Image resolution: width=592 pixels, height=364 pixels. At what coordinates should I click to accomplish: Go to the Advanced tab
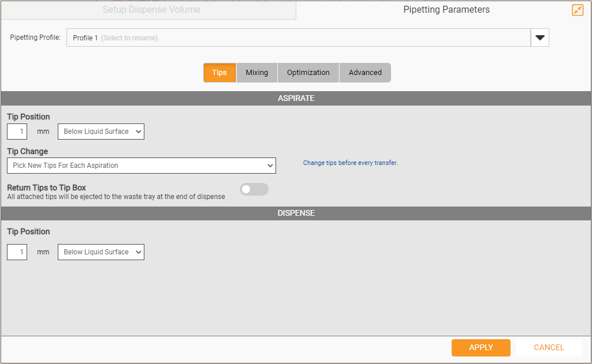pos(365,73)
